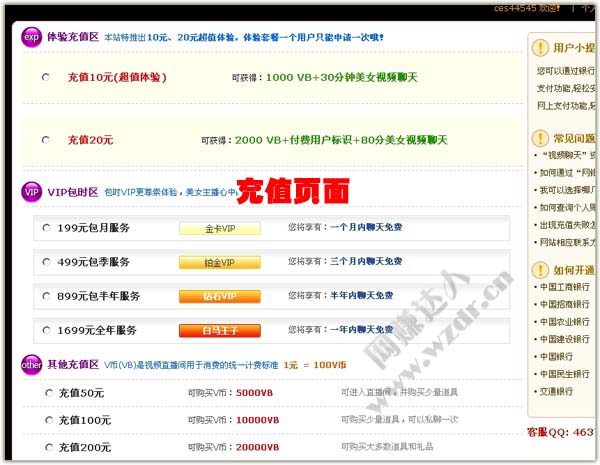Click the 三个月内聊天免费 benefit text
The height and width of the screenshot is (465, 600).
tap(366, 261)
